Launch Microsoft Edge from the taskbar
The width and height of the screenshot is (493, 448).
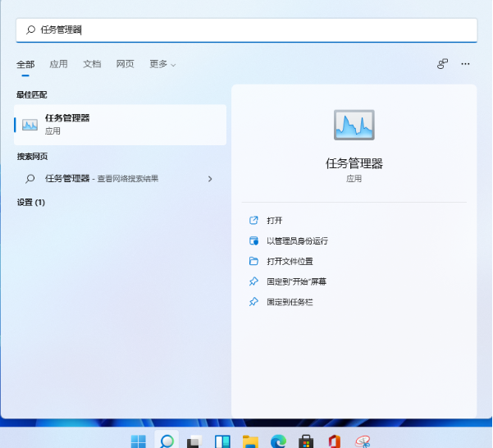tap(278, 441)
